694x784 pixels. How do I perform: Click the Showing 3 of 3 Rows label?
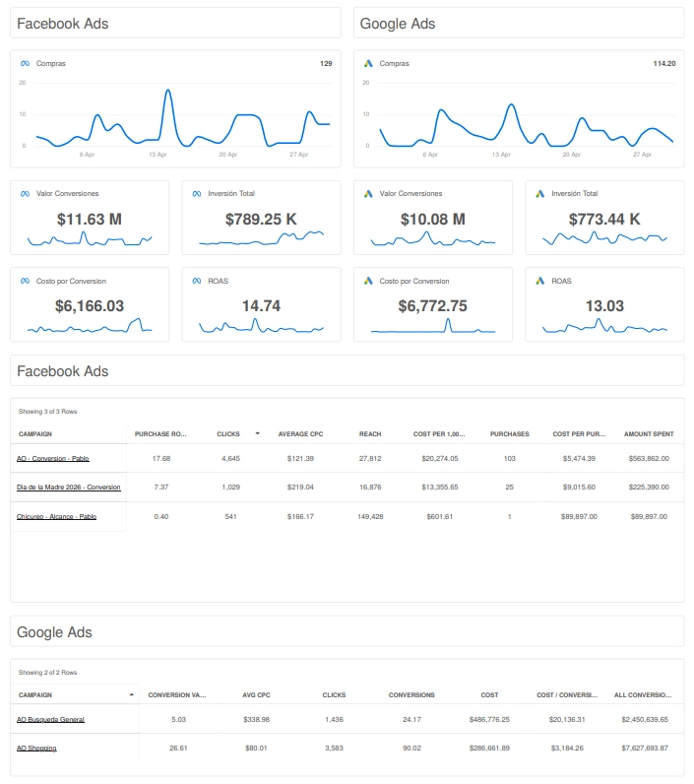point(48,412)
